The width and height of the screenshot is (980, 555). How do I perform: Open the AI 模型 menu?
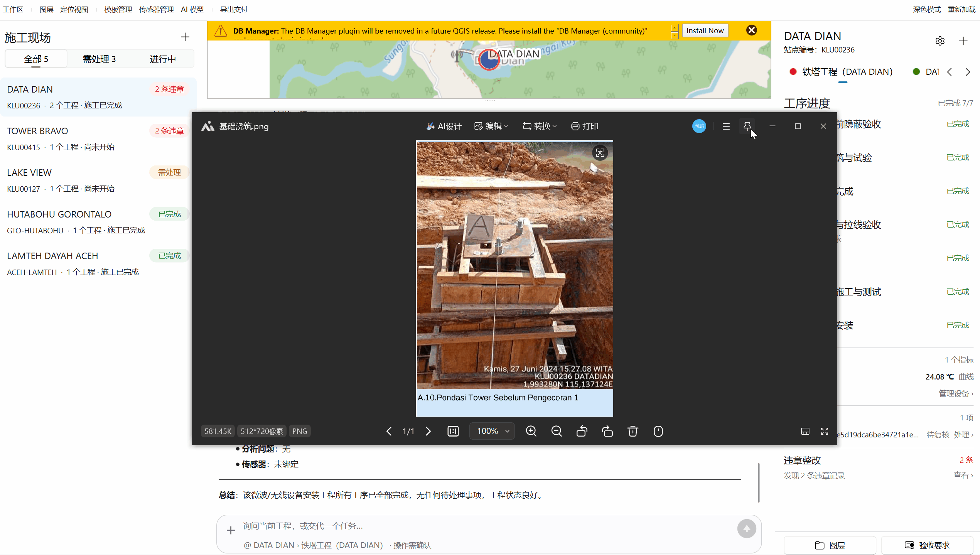pos(192,9)
